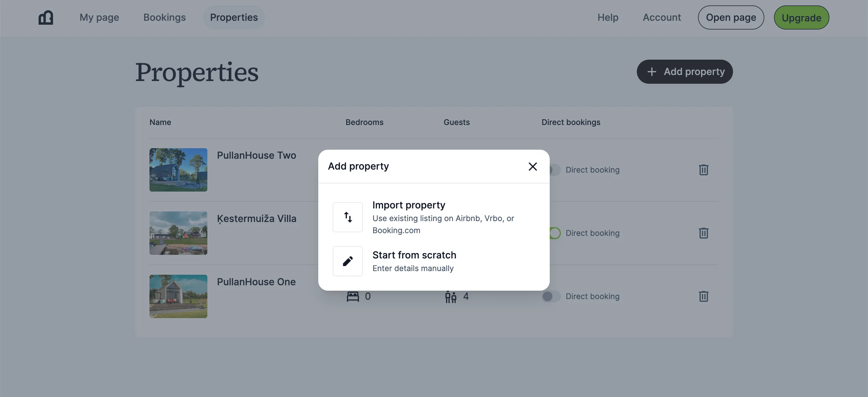868x397 pixels.
Task: Click the Open page button
Action: click(731, 17)
